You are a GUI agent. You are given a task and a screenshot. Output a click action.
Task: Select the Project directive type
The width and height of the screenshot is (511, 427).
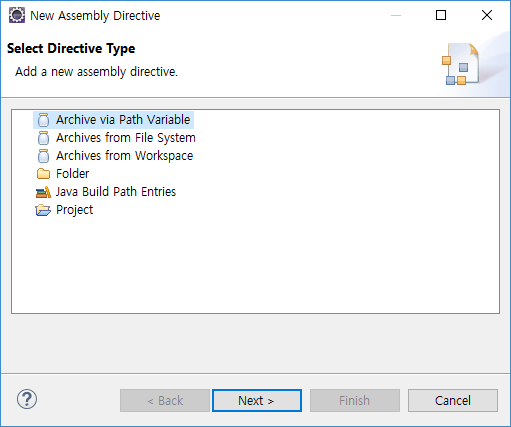[74, 210]
